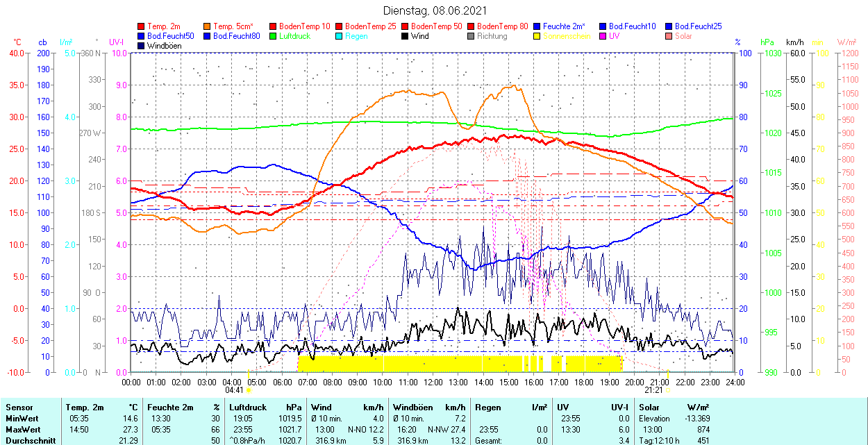Click the N-NW 27.4 gust maximum entry
The height and width of the screenshot is (445, 868).
click(x=445, y=430)
